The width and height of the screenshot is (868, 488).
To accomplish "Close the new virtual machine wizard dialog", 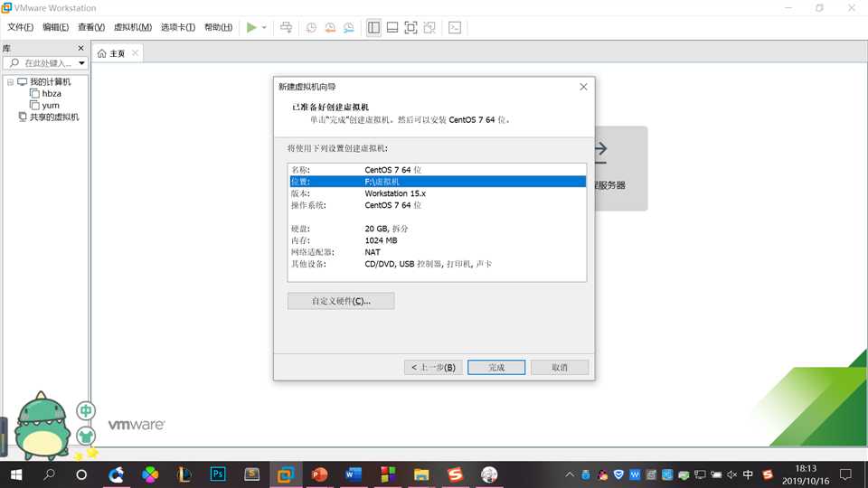I will pos(583,87).
